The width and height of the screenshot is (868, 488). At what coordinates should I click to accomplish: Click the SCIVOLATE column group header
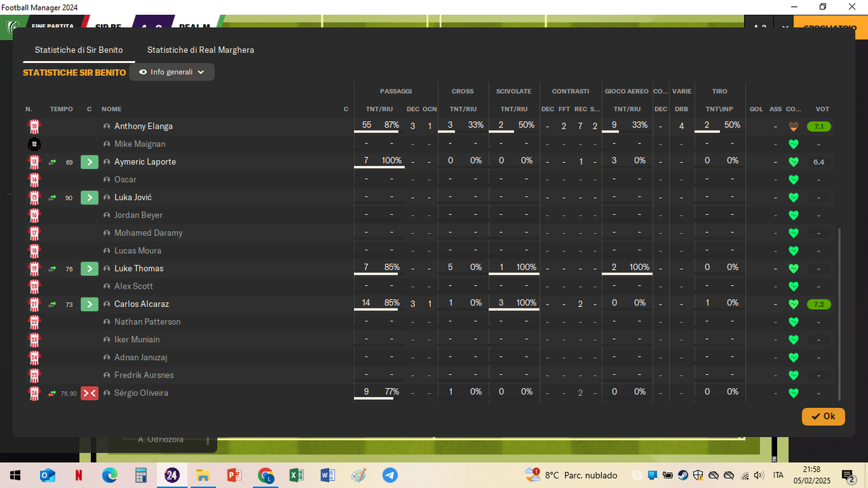coord(514,91)
